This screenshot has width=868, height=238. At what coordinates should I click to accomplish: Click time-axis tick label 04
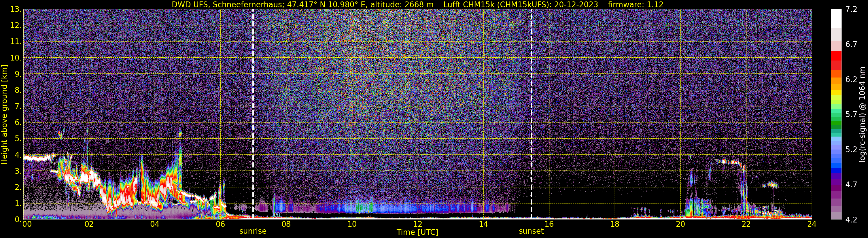[155, 224]
